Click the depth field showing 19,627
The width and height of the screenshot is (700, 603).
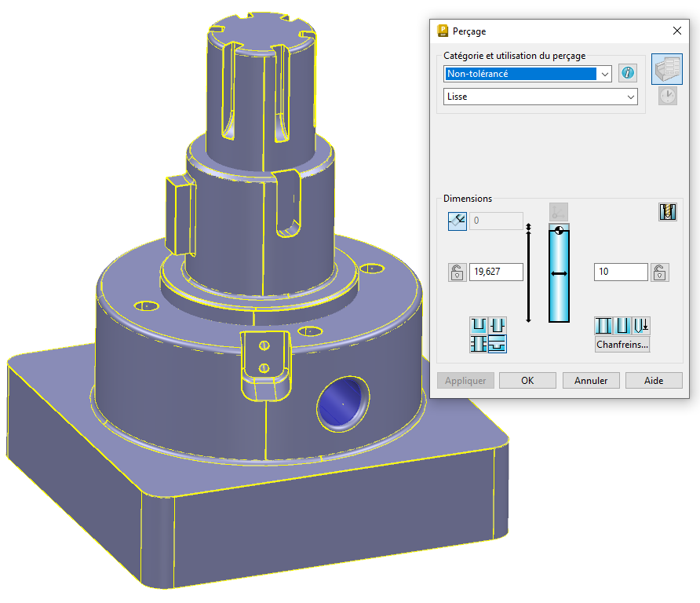click(x=496, y=272)
